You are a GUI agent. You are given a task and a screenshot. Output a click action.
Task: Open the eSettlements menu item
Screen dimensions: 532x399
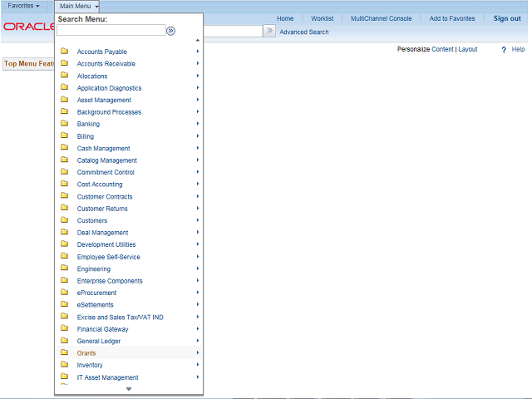[95, 305]
